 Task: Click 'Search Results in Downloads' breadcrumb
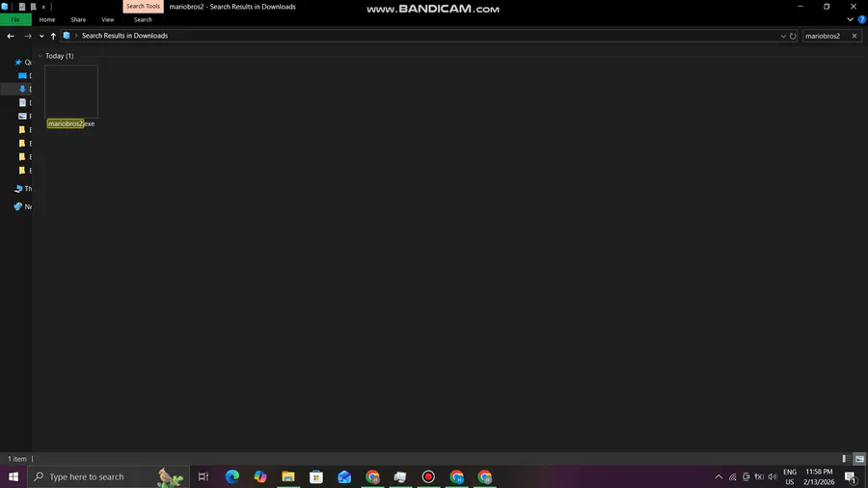124,36
